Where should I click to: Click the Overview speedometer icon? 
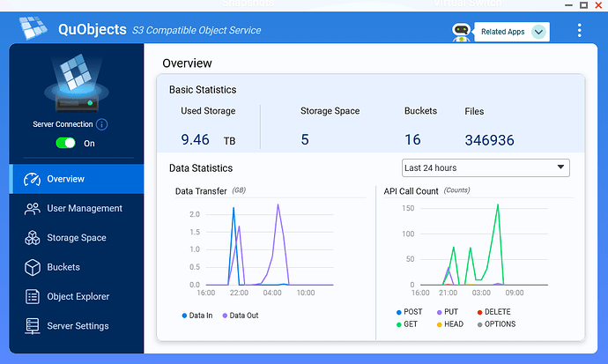click(x=33, y=179)
